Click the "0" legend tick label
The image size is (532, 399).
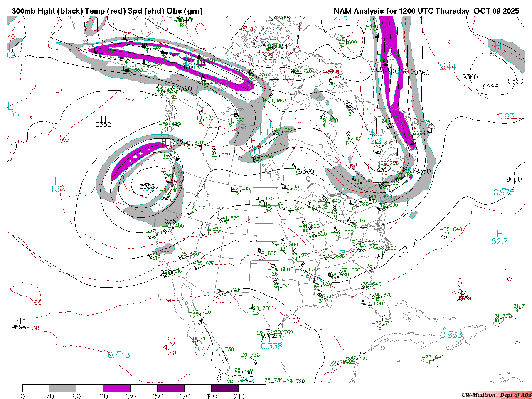22,396
